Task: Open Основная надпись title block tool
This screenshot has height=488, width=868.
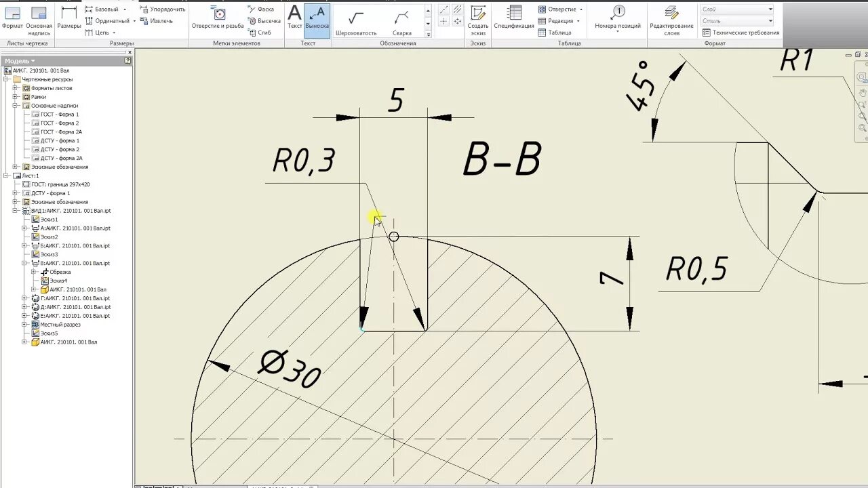Action: (x=39, y=20)
